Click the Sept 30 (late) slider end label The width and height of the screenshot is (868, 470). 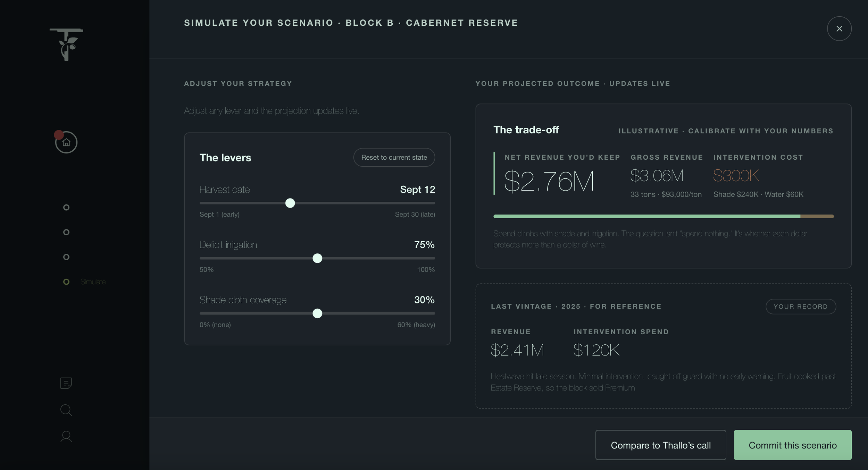(415, 215)
